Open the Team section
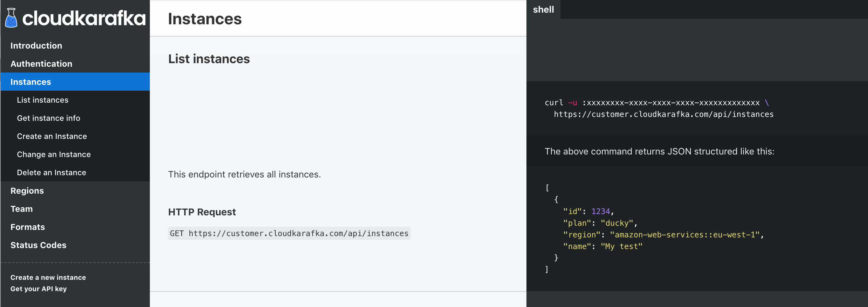 [21, 209]
